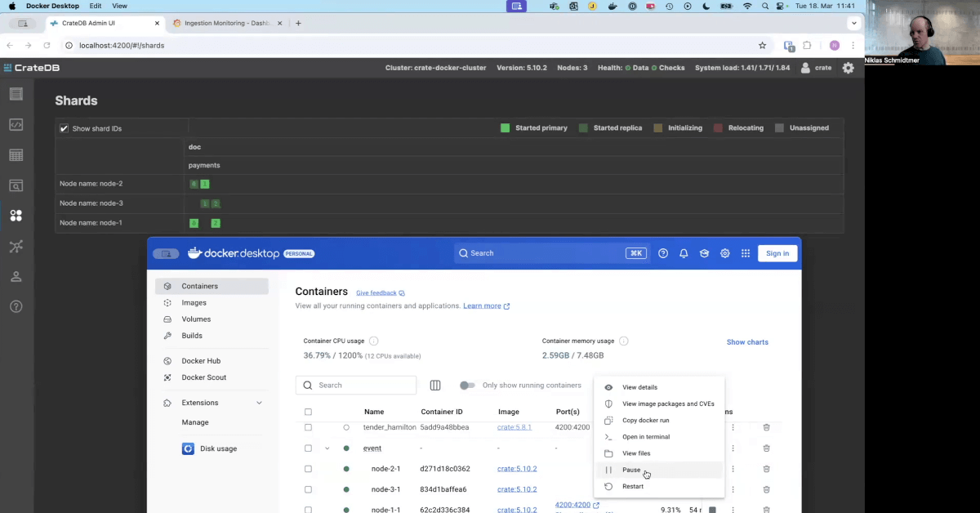Select Restart in the container context menu
Screen dimensions: 980x513
click(x=632, y=486)
